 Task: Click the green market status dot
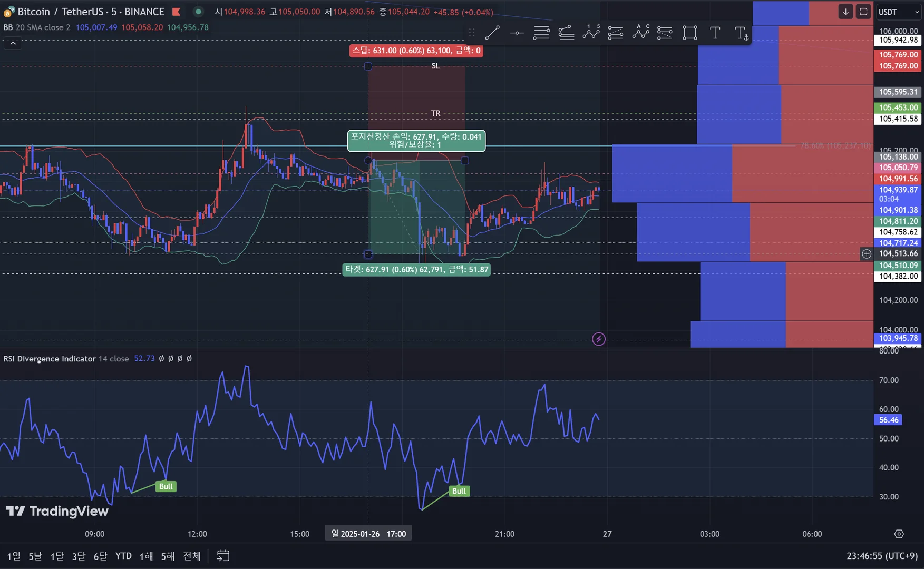click(198, 11)
